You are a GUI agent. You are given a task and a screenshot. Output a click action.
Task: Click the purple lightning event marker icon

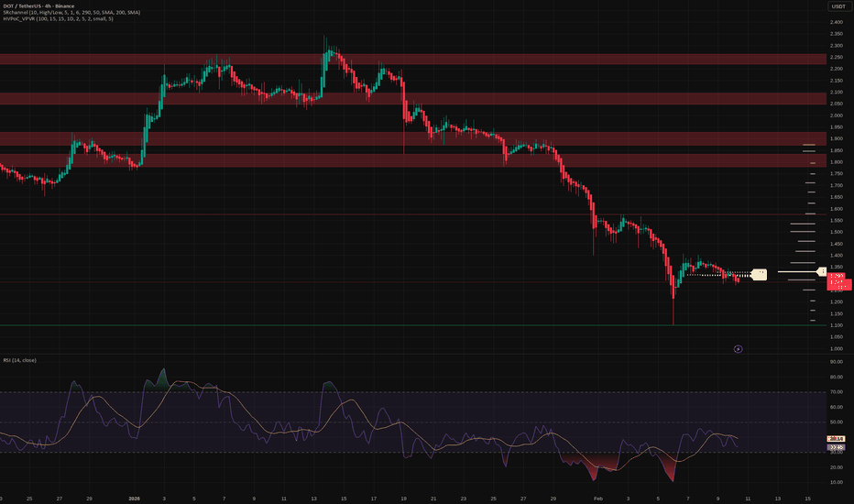click(x=738, y=349)
